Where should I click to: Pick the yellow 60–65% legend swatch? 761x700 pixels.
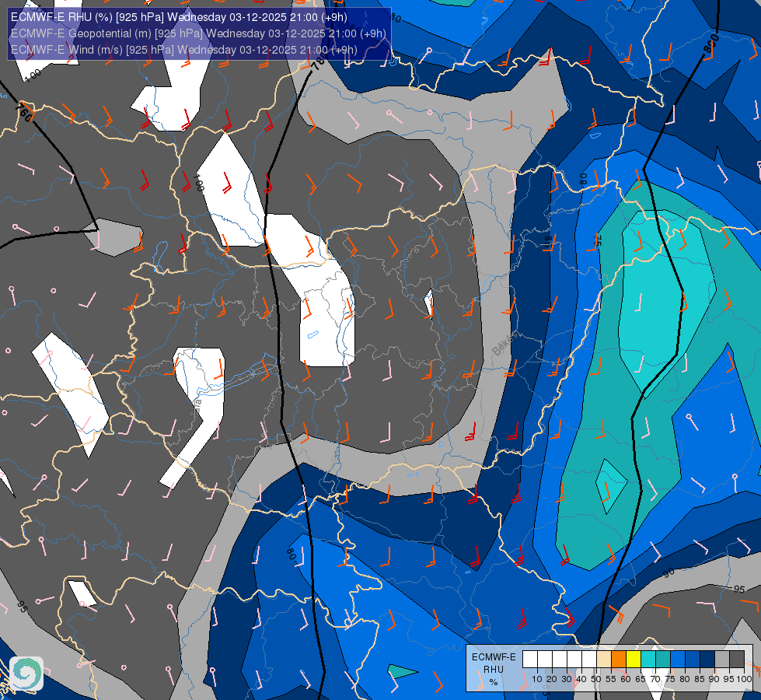[x=634, y=660]
